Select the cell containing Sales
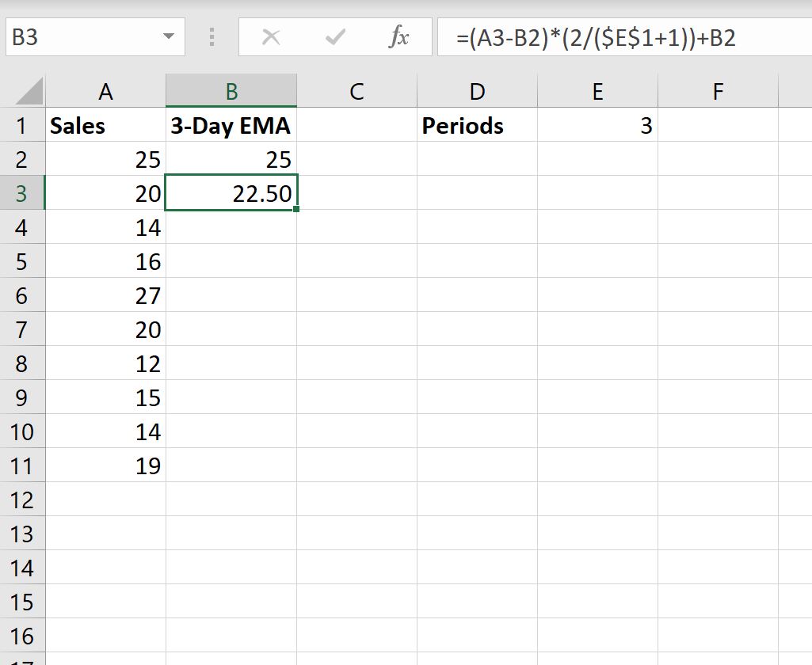The width and height of the screenshot is (812, 665). (105, 124)
